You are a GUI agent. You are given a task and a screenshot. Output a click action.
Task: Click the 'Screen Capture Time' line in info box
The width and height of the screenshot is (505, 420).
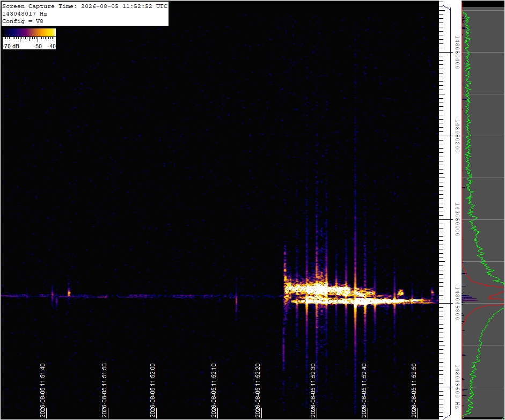pyautogui.click(x=85, y=6)
